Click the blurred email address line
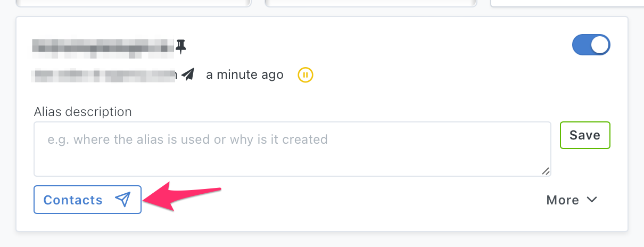This screenshot has height=247, width=644. (x=104, y=75)
